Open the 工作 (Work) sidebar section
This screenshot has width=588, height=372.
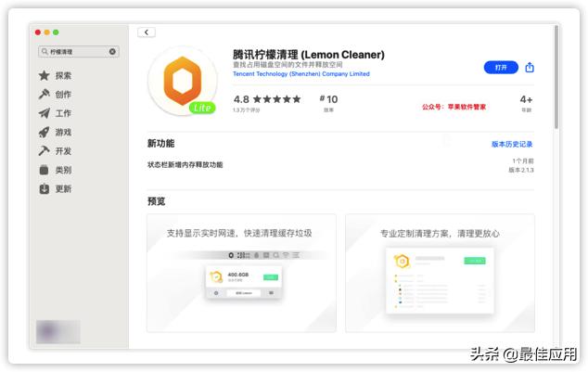tap(55, 113)
